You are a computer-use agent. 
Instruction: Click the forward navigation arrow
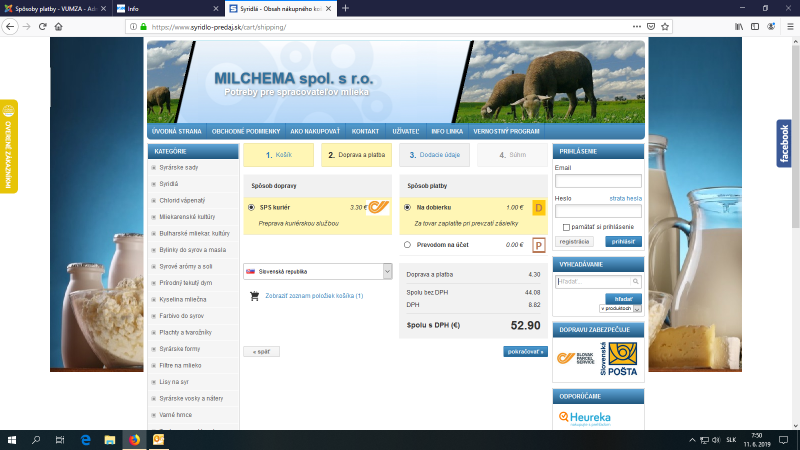[x=27, y=27]
